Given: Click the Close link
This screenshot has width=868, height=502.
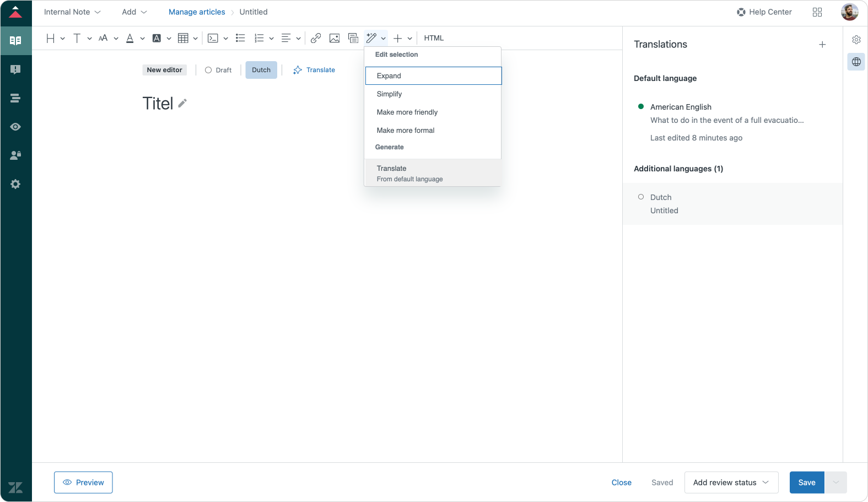Looking at the screenshot, I should click(x=622, y=483).
